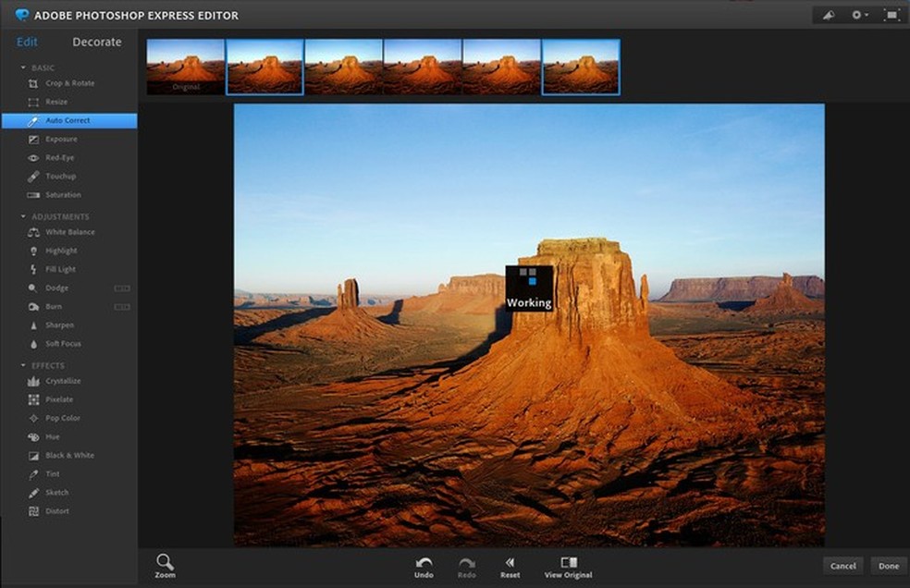
Task: Select the Crop & Rotate tool
Action: click(68, 83)
